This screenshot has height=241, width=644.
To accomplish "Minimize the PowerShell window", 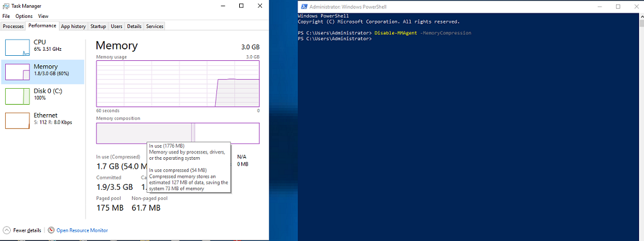I will coord(599,6).
